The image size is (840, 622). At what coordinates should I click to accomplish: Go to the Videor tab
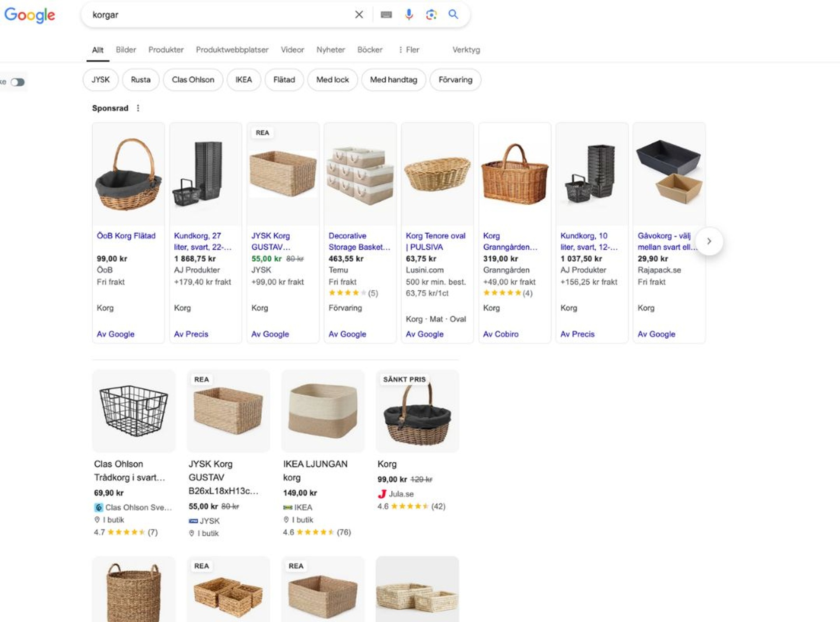click(x=292, y=50)
